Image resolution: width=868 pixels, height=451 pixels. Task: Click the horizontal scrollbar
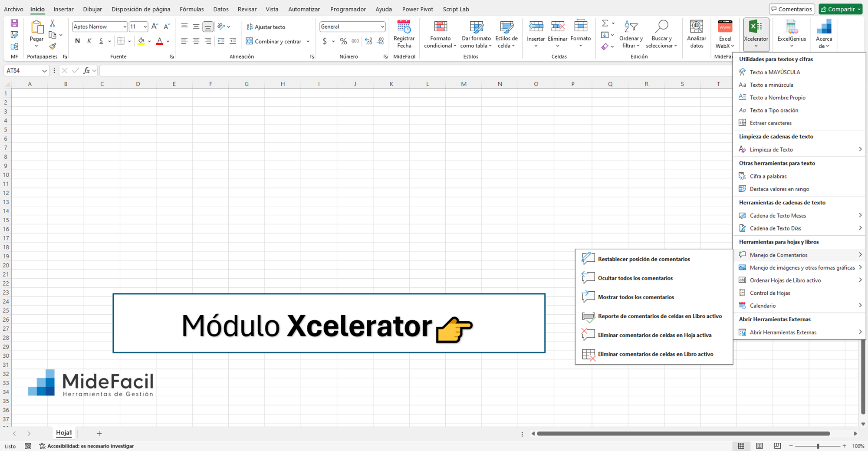point(684,433)
